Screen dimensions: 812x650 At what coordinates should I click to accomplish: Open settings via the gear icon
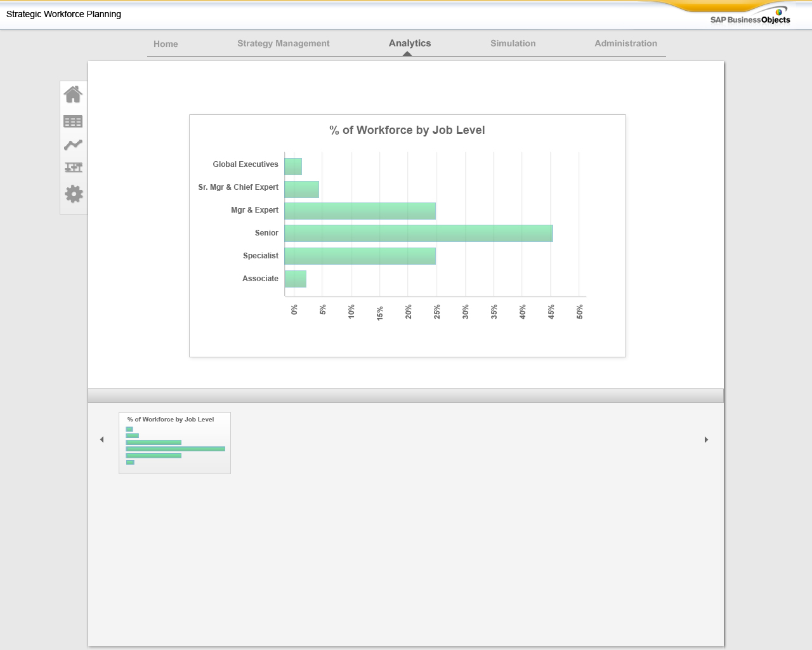pyautogui.click(x=74, y=194)
